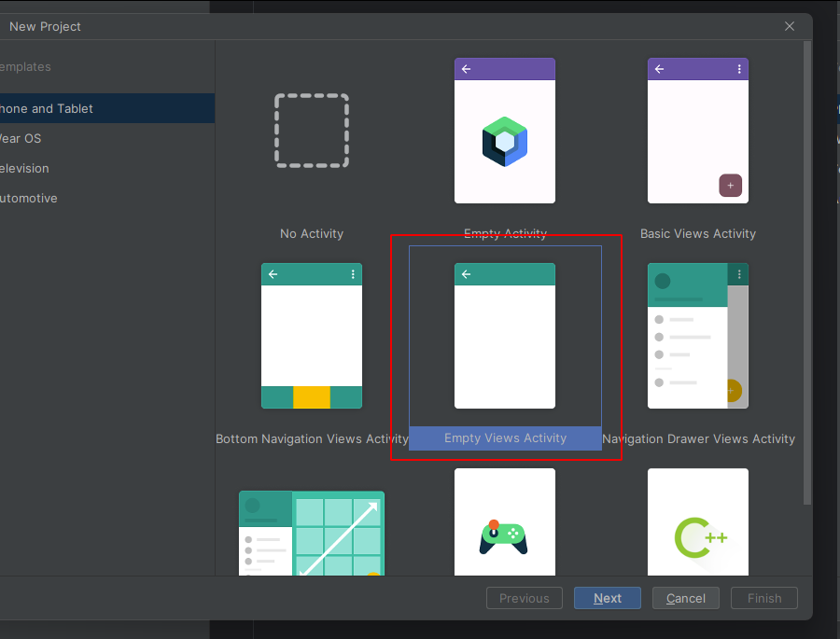Click the Basic Views Activity template thumbnail

[x=697, y=131]
